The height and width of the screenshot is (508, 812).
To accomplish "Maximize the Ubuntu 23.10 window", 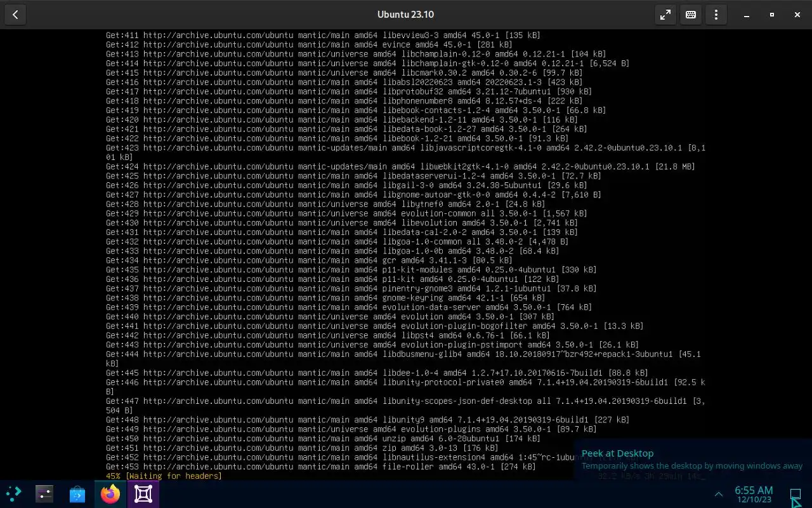I will 772,15.
